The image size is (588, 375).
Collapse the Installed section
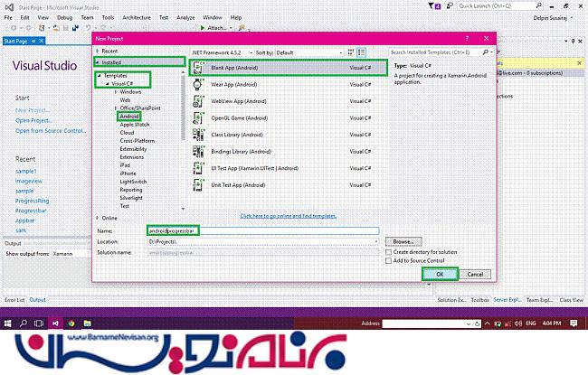coord(97,62)
